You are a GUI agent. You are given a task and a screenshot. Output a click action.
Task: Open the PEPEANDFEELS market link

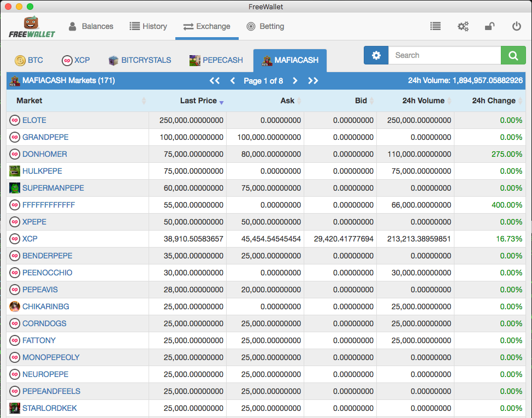point(51,391)
